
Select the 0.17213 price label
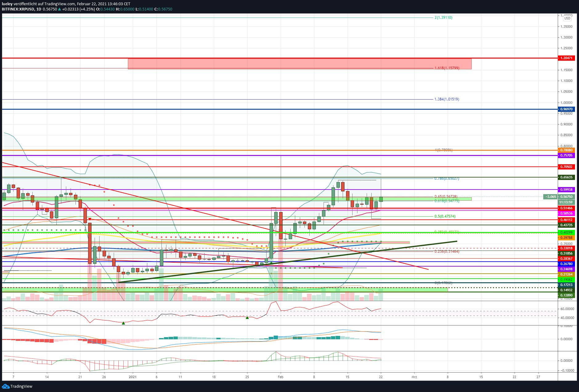pos(566,285)
